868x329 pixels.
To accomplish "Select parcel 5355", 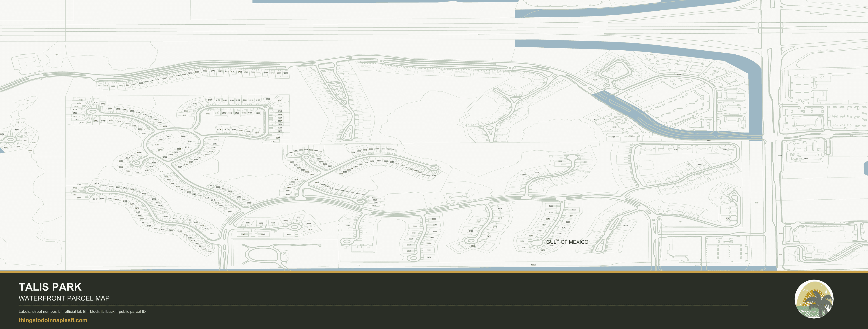I will point(524,175).
